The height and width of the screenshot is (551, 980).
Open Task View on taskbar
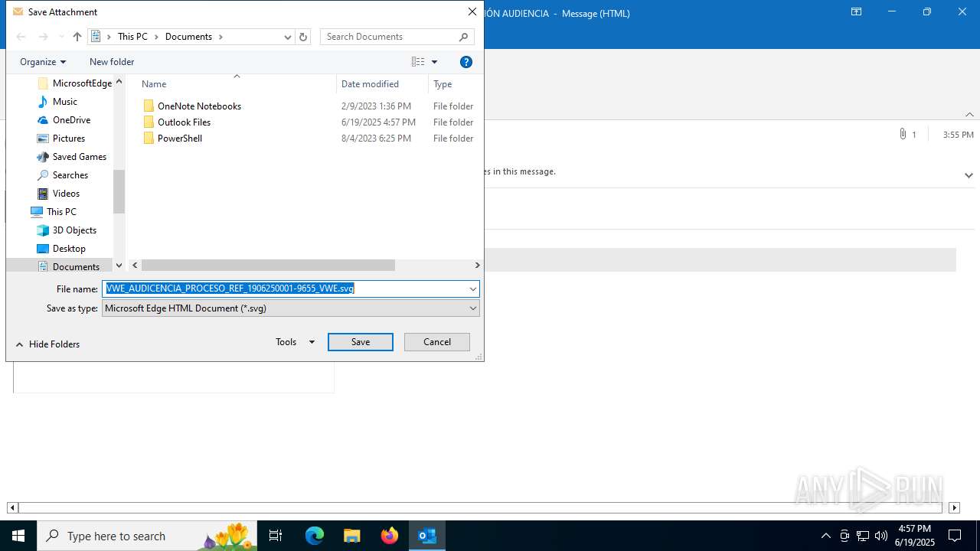(276, 536)
